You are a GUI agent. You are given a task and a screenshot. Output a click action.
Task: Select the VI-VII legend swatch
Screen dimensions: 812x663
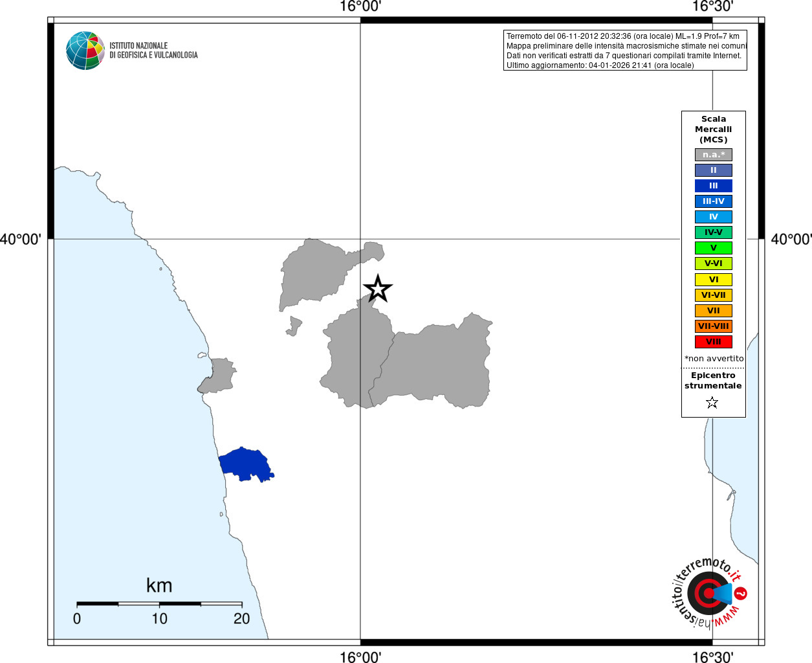pyautogui.click(x=713, y=295)
